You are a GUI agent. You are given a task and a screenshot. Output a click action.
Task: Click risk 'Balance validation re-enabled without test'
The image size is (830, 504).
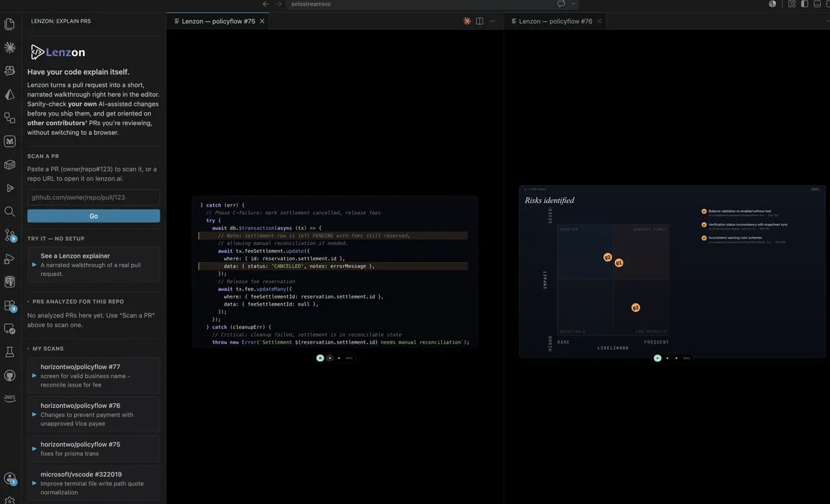740,213
